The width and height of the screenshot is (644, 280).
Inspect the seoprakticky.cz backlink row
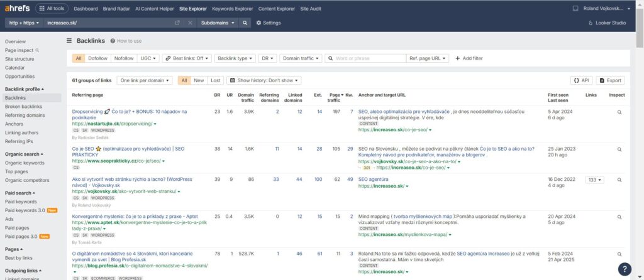click(619, 149)
